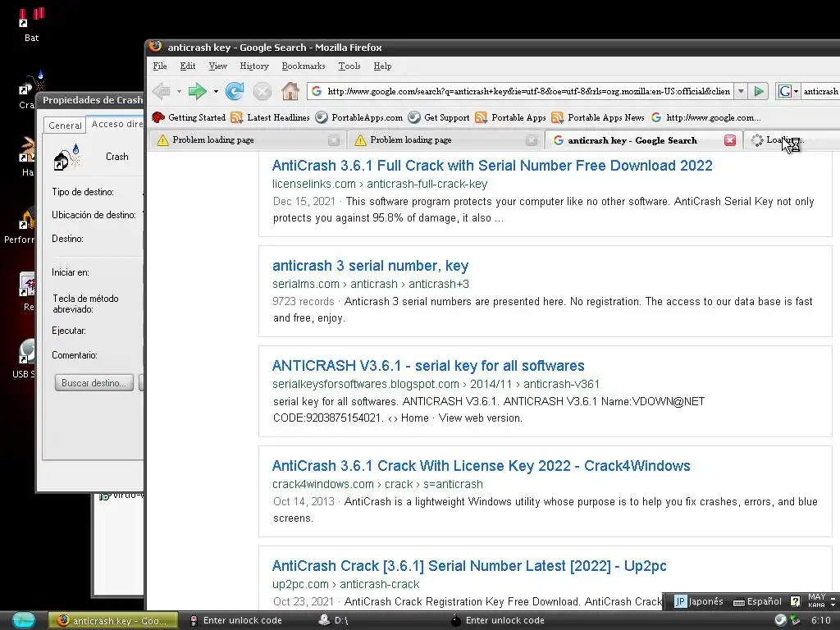Click the 6:10 clock in tray

click(820, 620)
